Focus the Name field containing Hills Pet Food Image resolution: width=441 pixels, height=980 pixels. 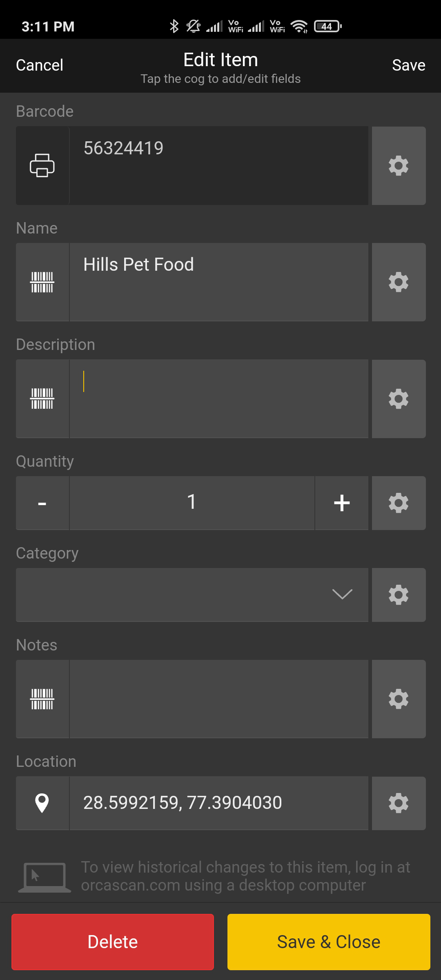(x=219, y=282)
